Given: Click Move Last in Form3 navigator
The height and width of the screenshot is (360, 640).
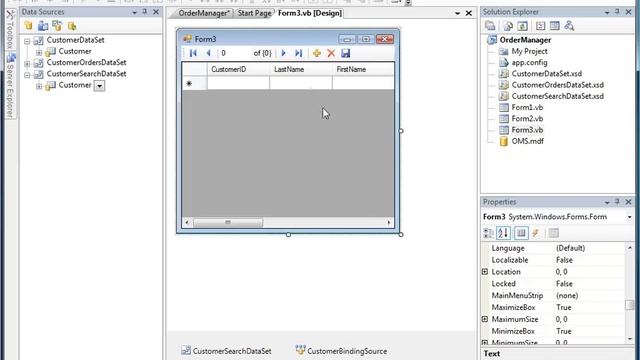Looking at the screenshot, I should tap(298, 53).
